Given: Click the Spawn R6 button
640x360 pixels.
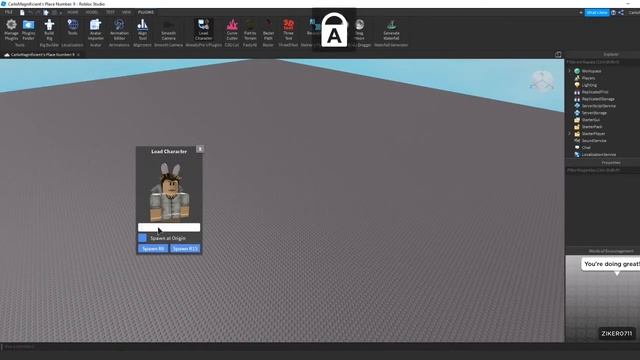Looking at the screenshot, I should pyautogui.click(x=153, y=249).
